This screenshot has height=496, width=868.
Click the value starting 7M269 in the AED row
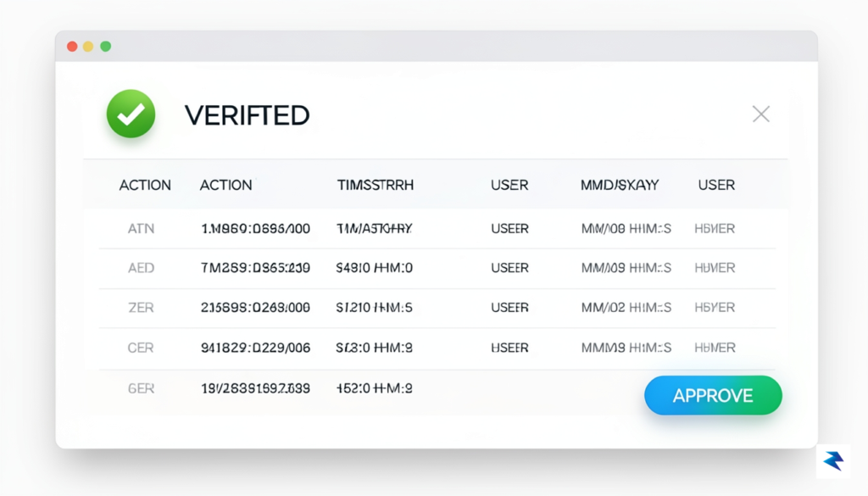pos(255,268)
